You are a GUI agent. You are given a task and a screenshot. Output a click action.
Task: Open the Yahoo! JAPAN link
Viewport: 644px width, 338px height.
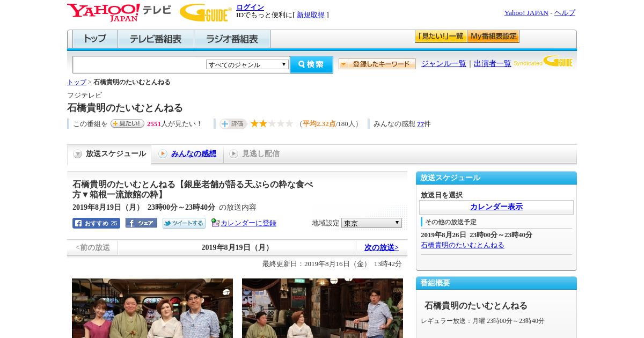coord(526,13)
